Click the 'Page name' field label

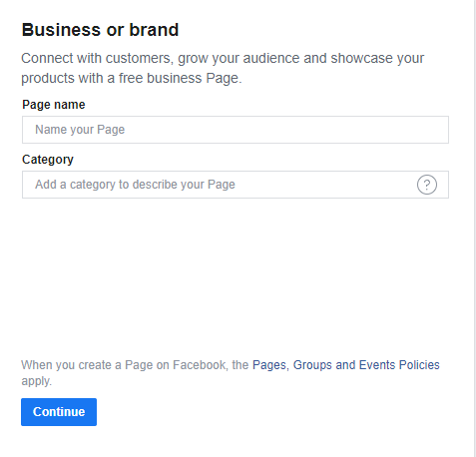click(x=54, y=105)
